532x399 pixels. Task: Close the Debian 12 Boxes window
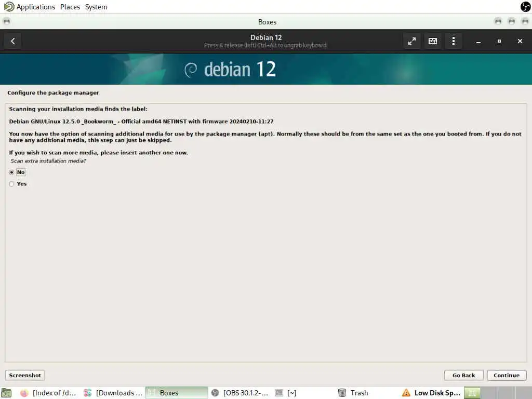(520, 41)
